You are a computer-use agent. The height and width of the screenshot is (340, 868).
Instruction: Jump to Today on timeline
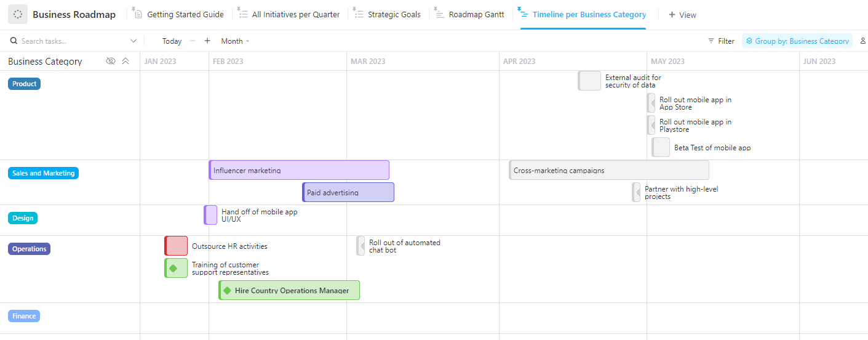point(172,41)
